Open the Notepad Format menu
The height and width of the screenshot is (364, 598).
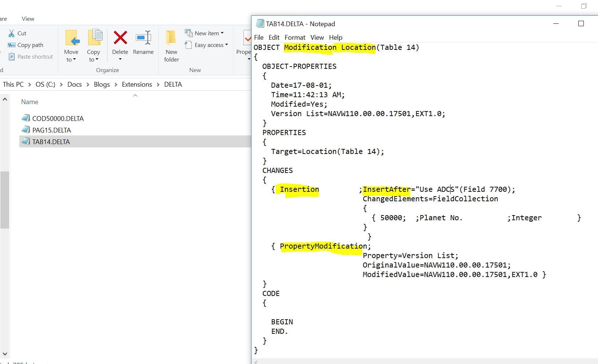pyautogui.click(x=295, y=37)
